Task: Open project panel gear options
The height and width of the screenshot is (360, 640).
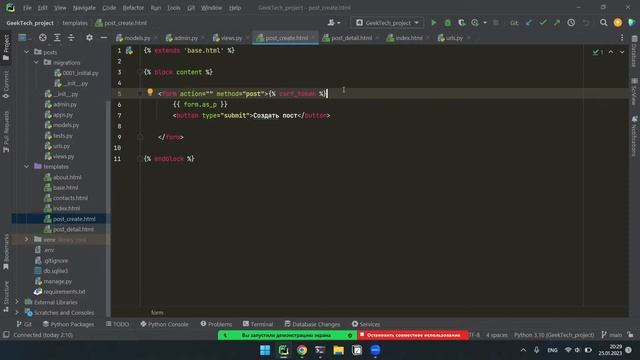Action: click(x=89, y=38)
